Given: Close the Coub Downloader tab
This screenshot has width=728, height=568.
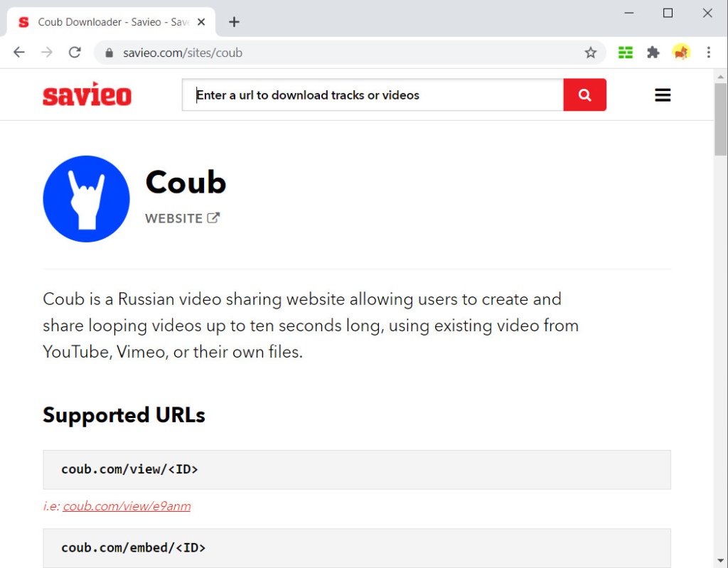Looking at the screenshot, I should (201, 22).
